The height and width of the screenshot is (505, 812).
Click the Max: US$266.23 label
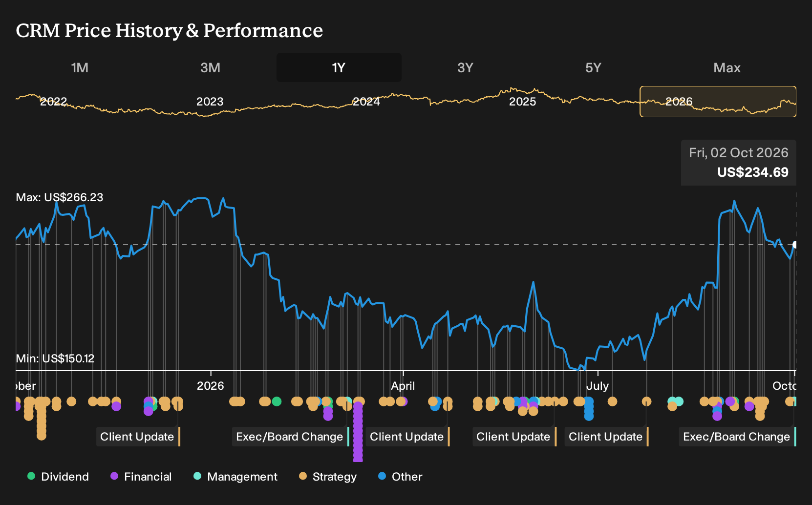[x=60, y=197]
